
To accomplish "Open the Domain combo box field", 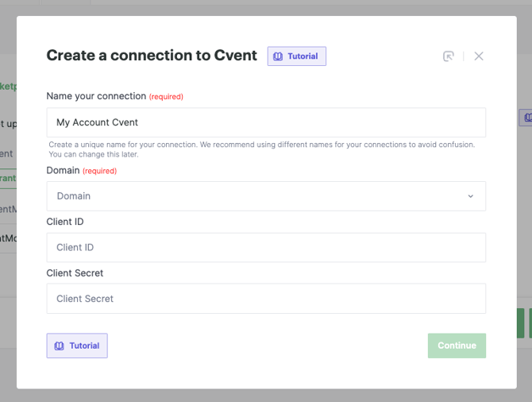I will (254, 196).
